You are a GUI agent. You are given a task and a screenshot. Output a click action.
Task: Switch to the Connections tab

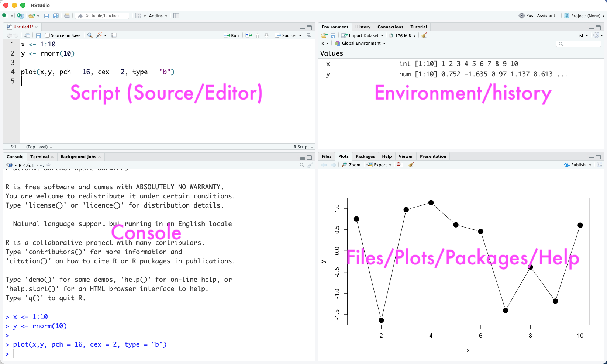pos(390,27)
